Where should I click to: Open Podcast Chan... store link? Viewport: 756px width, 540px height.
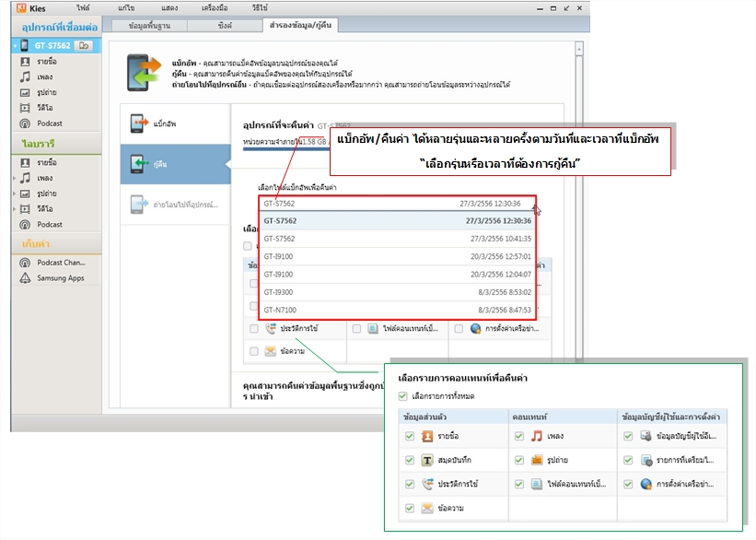click(x=61, y=263)
